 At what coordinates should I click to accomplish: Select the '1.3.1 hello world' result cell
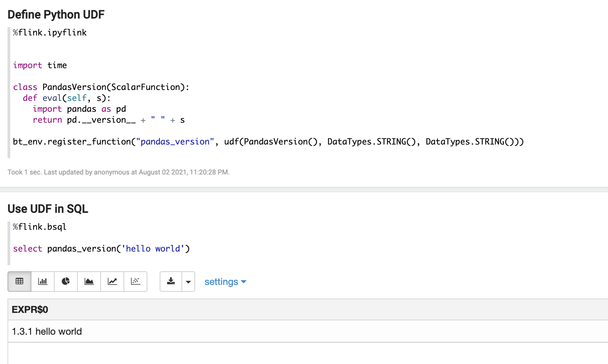(47, 331)
